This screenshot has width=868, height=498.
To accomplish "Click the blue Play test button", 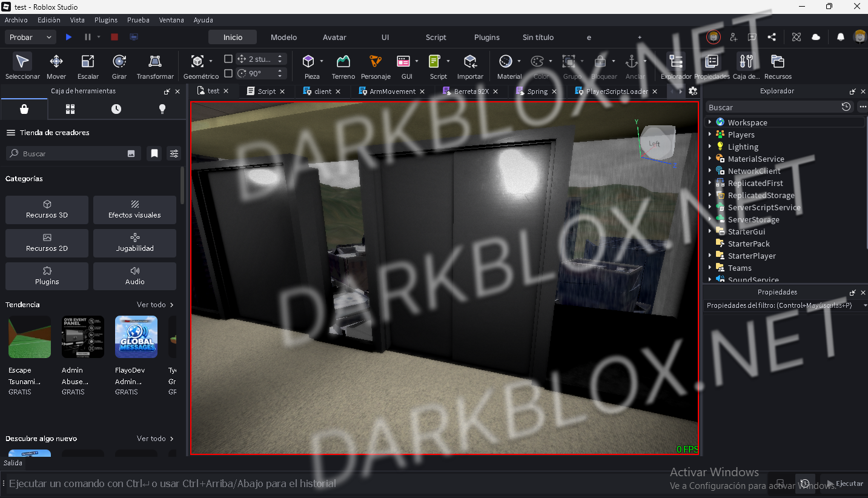I will 68,37.
